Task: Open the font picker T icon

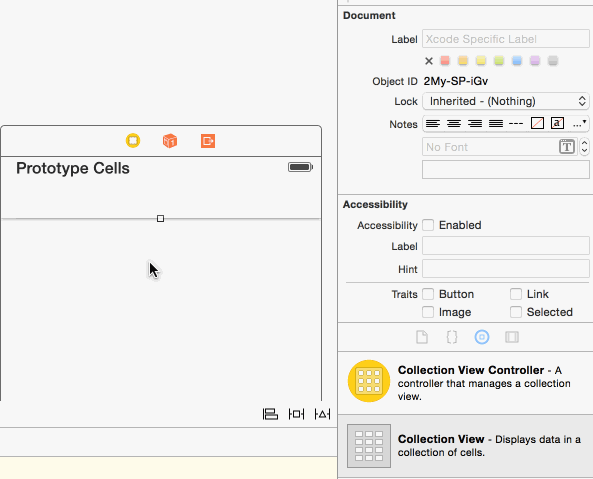Action: (x=567, y=147)
